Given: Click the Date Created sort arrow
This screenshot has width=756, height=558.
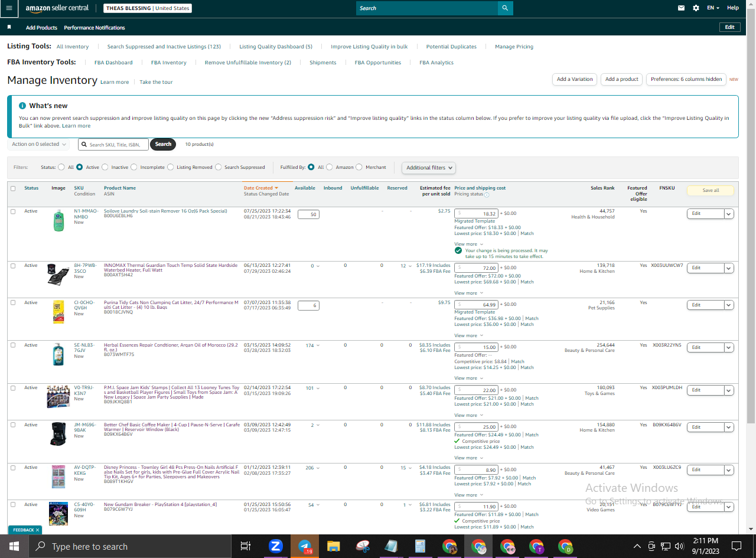Looking at the screenshot, I should coord(276,188).
